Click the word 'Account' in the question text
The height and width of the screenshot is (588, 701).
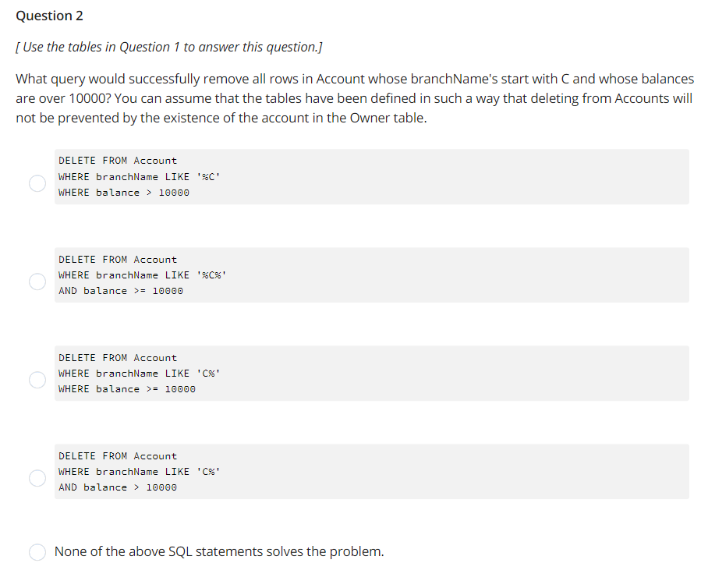point(337,78)
